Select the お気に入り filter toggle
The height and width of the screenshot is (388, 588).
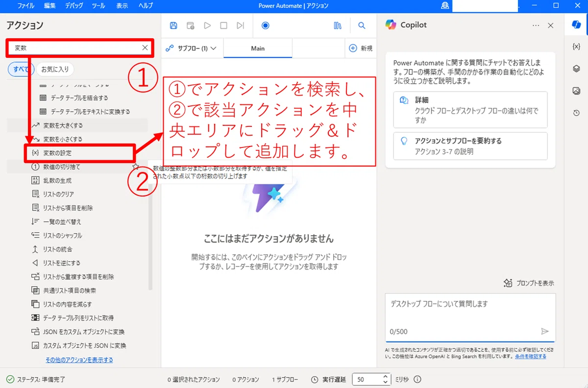55,70
